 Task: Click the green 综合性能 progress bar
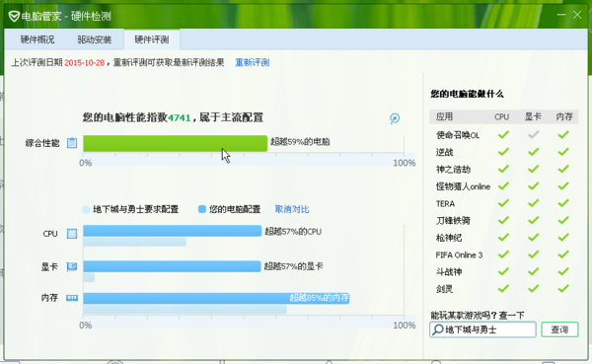point(176,143)
